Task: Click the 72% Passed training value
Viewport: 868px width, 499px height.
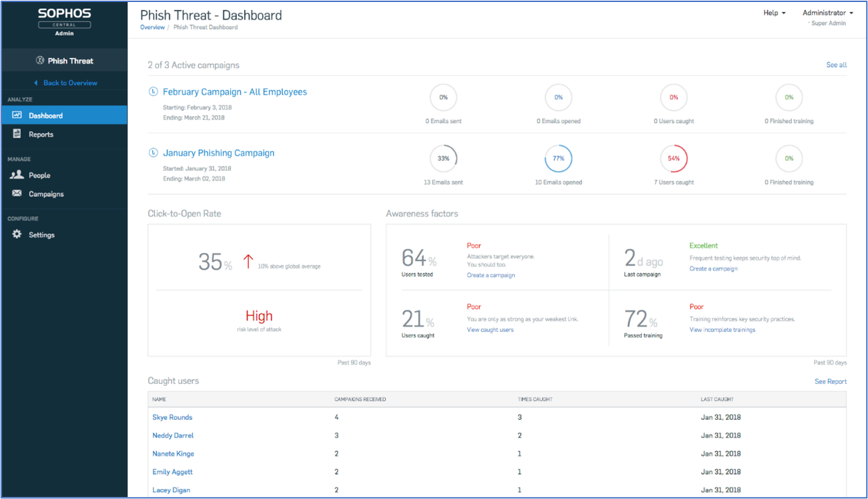Action: pyautogui.click(x=641, y=319)
